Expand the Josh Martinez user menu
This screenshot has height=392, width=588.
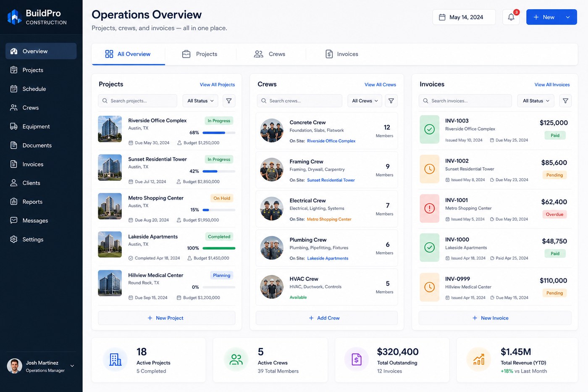[x=72, y=366]
